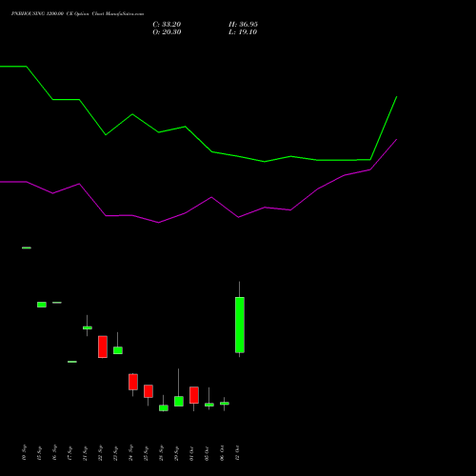The image size is (476, 476).
Task: Select the green candle above 23 Sep
Action: (118, 350)
